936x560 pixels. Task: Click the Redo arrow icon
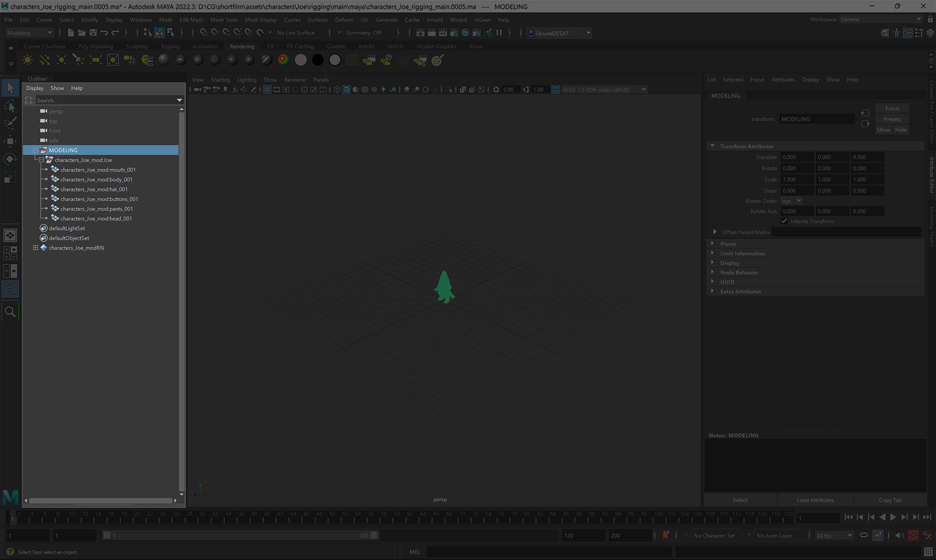point(116,33)
